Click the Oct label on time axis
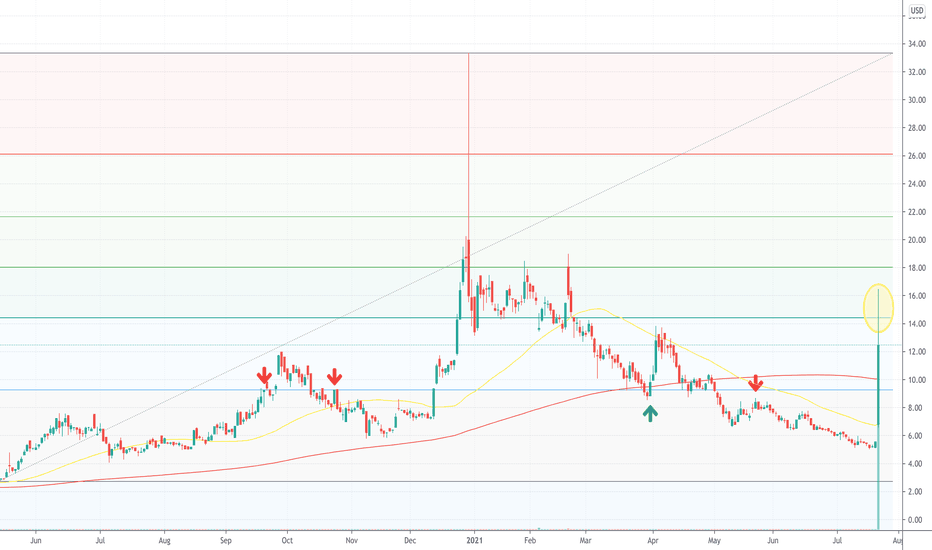 pos(287,540)
